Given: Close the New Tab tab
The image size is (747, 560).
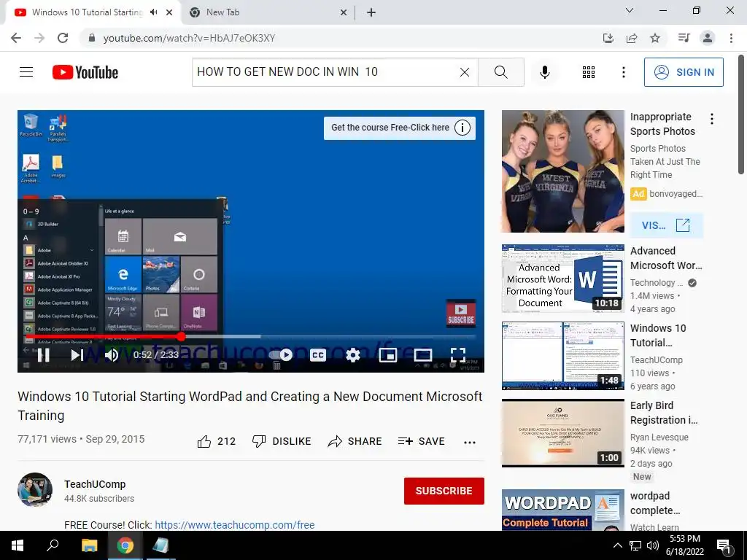Looking at the screenshot, I should pyautogui.click(x=344, y=13).
